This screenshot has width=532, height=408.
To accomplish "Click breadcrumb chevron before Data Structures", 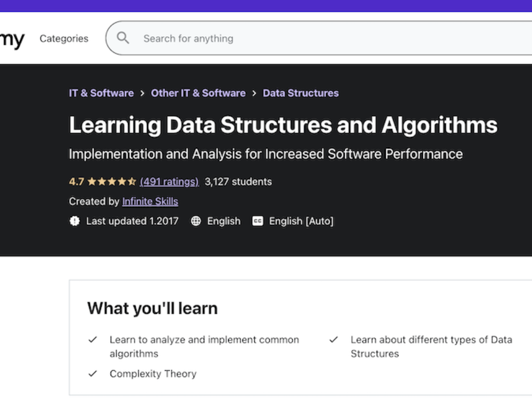I will click(254, 93).
